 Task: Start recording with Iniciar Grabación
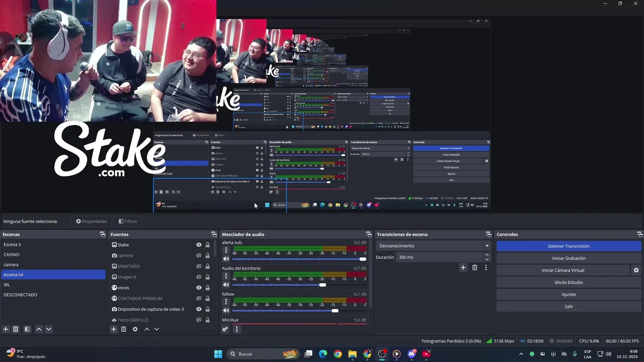click(569, 258)
